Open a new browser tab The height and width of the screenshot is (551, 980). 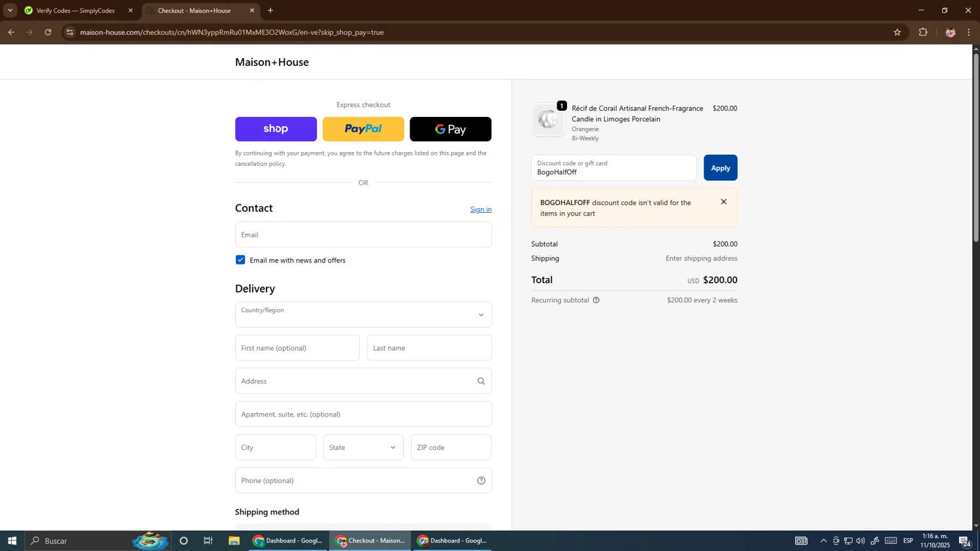pos(270,10)
